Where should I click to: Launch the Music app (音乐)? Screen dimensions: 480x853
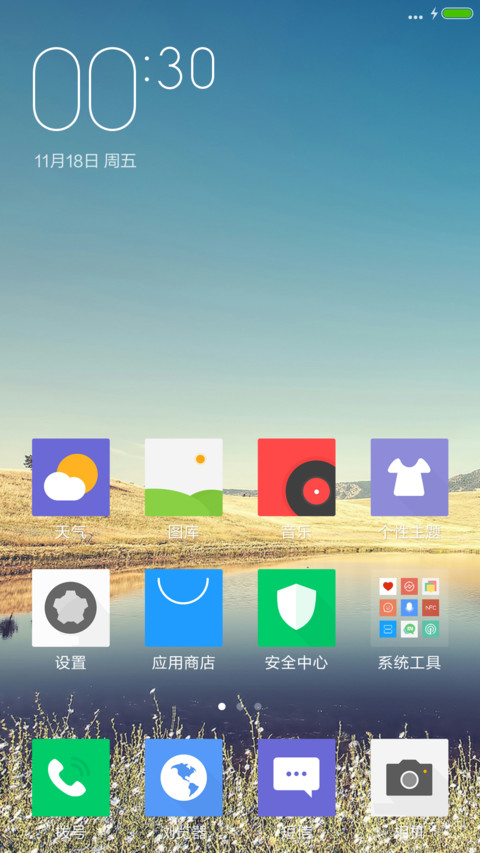[297, 477]
